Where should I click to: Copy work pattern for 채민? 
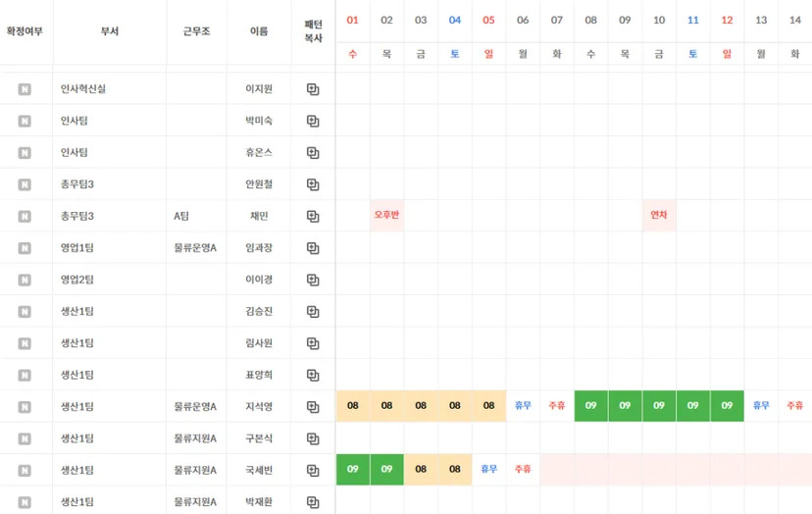click(x=313, y=216)
